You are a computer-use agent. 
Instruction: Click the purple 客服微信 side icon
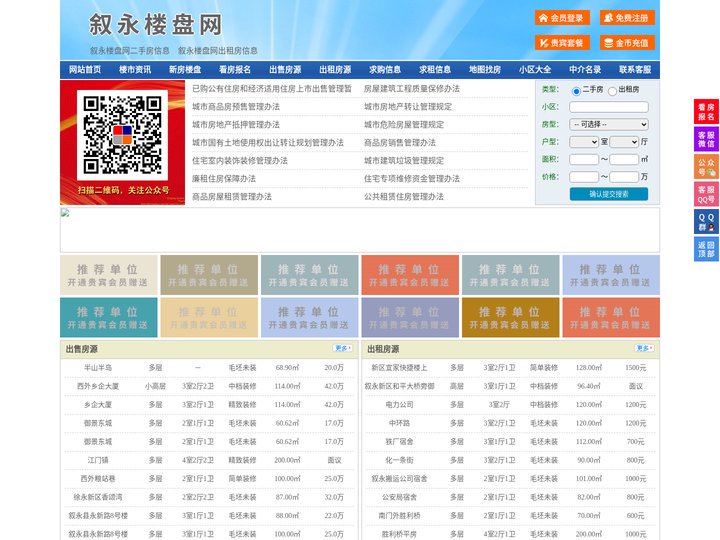(x=706, y=139)
